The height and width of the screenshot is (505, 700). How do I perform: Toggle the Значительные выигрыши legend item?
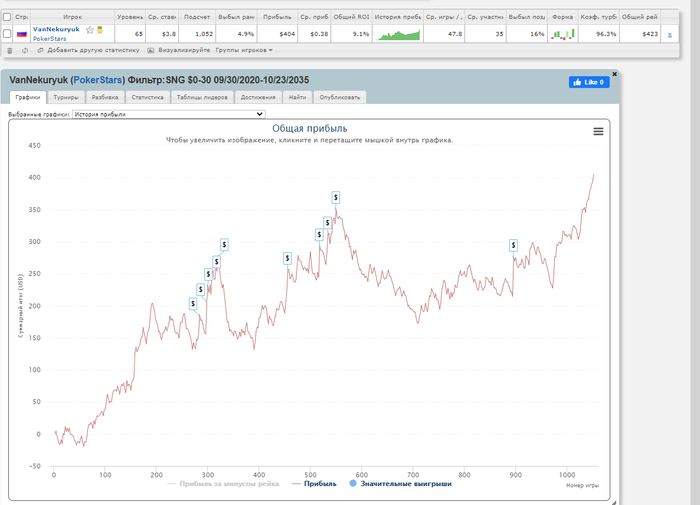400,484
